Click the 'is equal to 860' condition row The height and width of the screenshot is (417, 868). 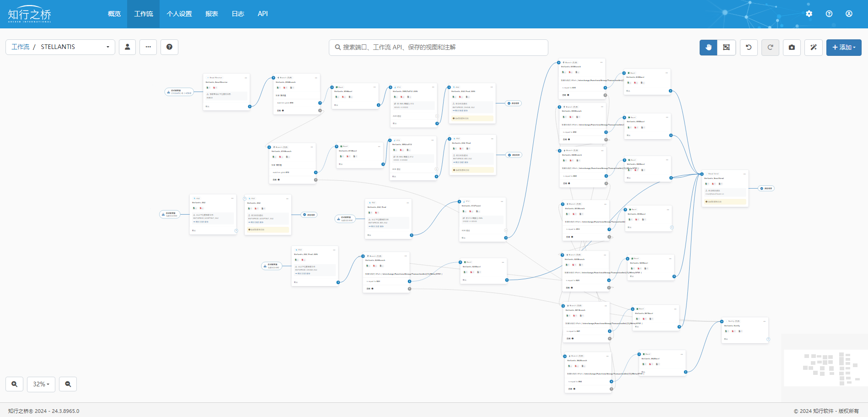584,176
